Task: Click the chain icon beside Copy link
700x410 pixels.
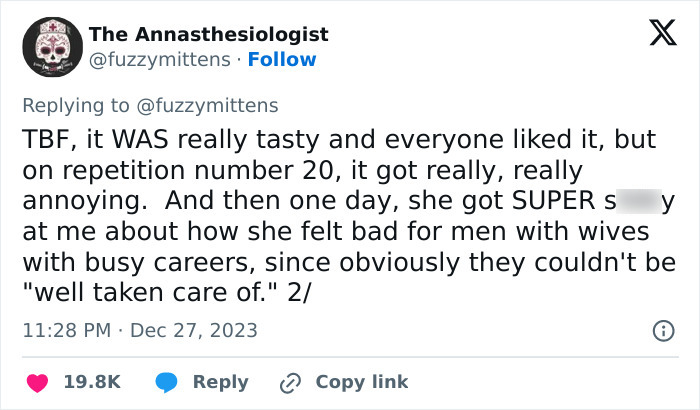Action: point(292,382)
